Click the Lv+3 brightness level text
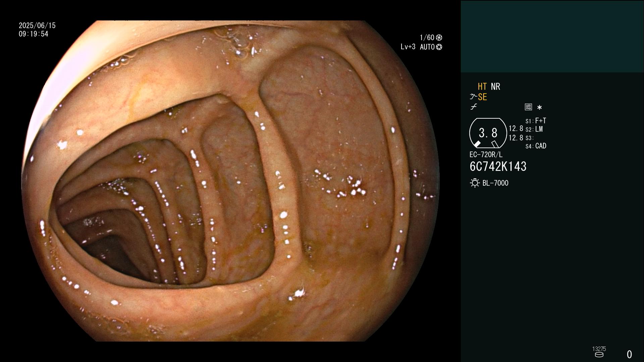Screen dimensions: 644x362 (x=408, y=47)
